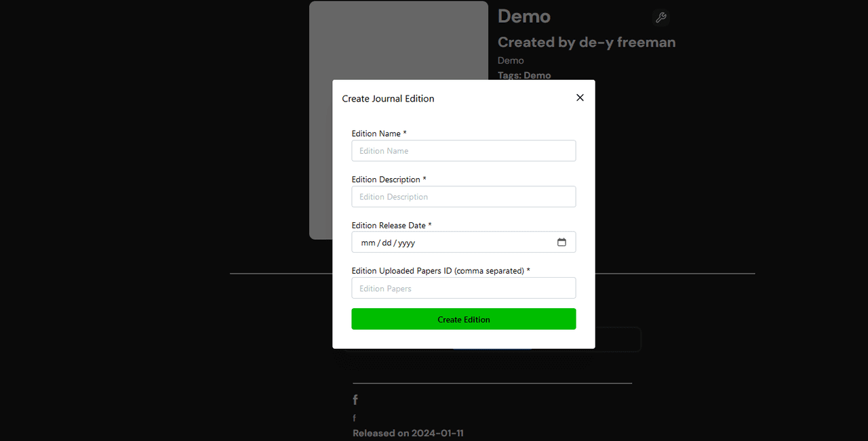Screen dimensions: 868x441
Task: Focus the Edition Name input field
Action: pyautogui.click(x=463, y=151)
